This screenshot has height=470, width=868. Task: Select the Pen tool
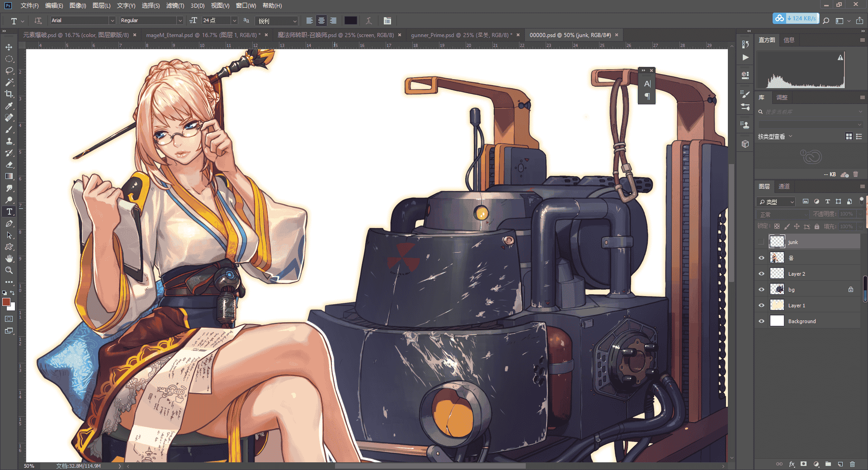pyautogui.click(x=9, y=223)
